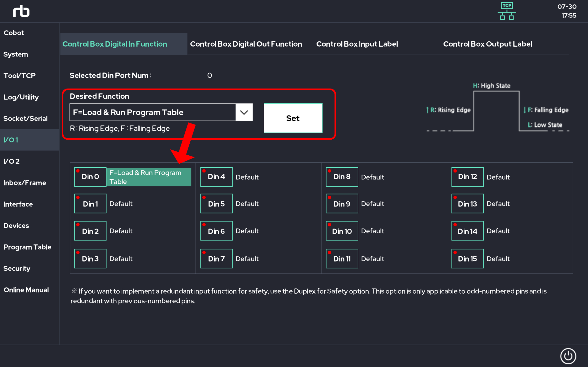Viewport: 588px width, 367px height.
Task: Select the Din 14 port button
Action: [467, 231]
